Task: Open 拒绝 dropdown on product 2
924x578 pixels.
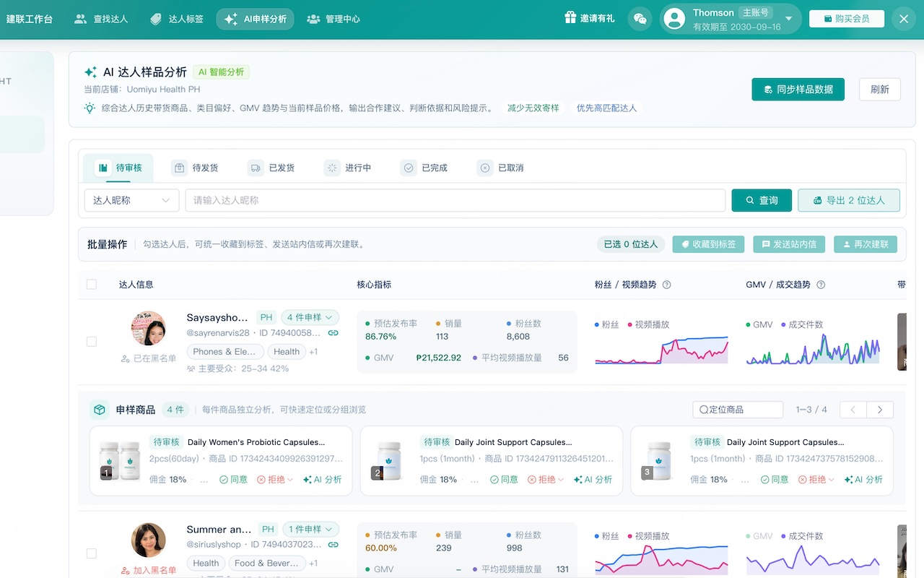Action: pos(545,479)
